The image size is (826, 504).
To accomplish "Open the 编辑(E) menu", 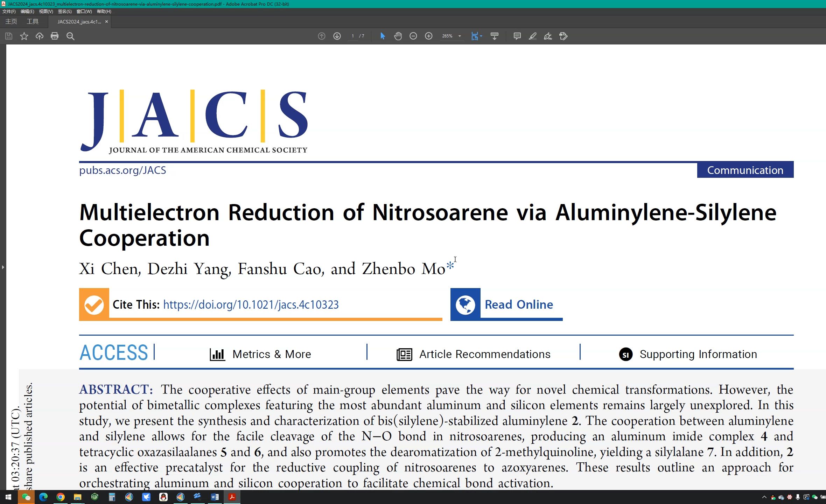I will pyautogui.click(x=27, y=12).
